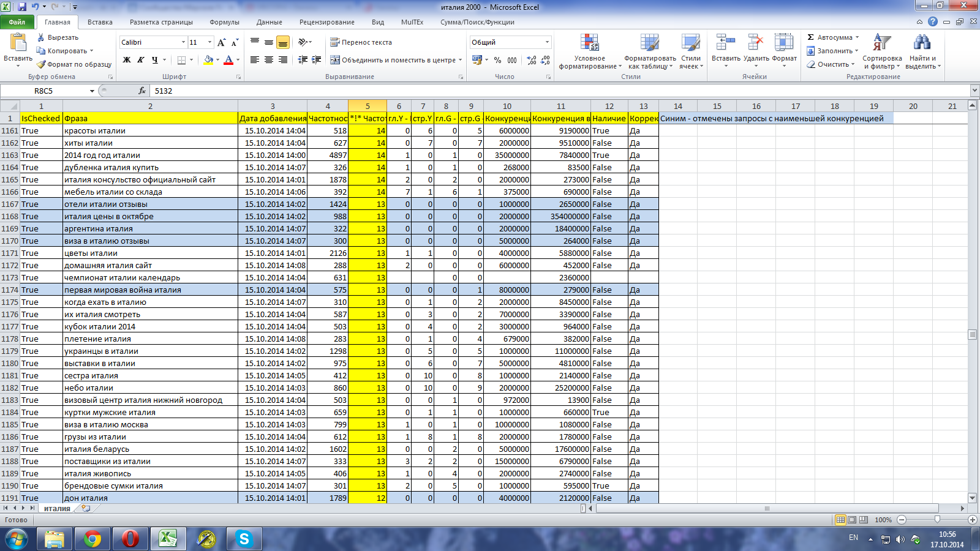Screen dimensions: 980x551
Task: Open Conditional Formatting icon
Action: (x=589, y=43)
